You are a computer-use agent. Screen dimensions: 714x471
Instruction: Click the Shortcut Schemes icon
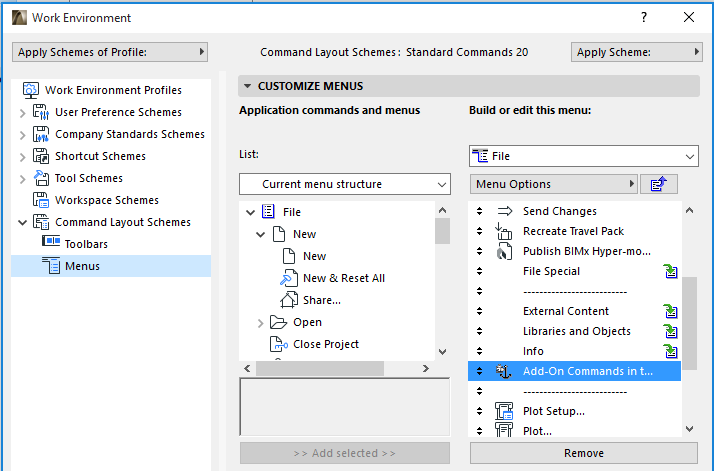click(x=41, y=156)
